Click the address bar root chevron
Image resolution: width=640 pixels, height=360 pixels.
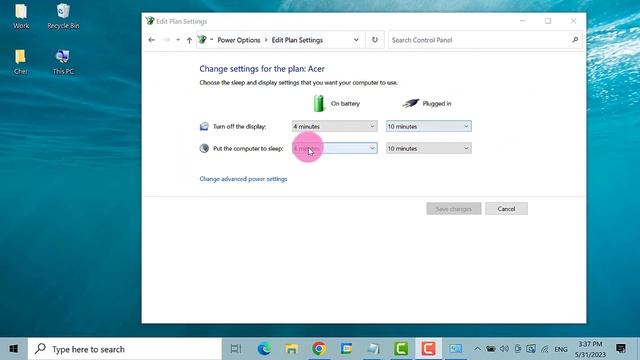point(211,39)
